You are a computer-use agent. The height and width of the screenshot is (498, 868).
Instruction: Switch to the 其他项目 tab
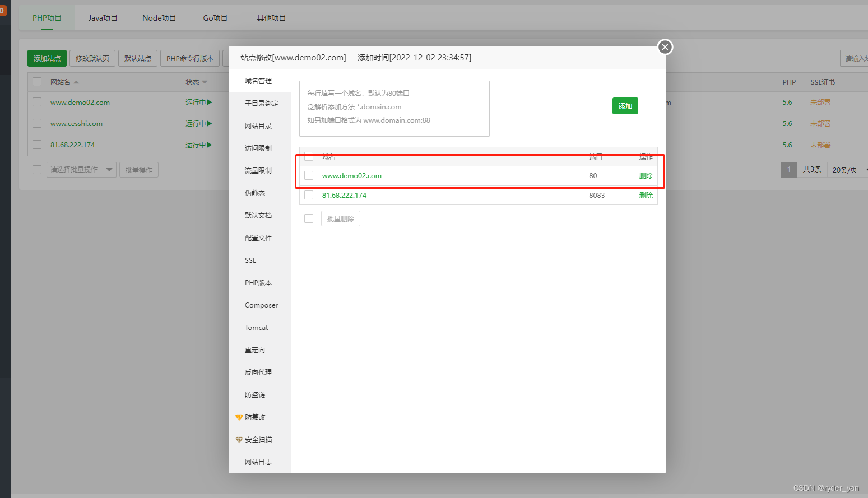(271, 18)
